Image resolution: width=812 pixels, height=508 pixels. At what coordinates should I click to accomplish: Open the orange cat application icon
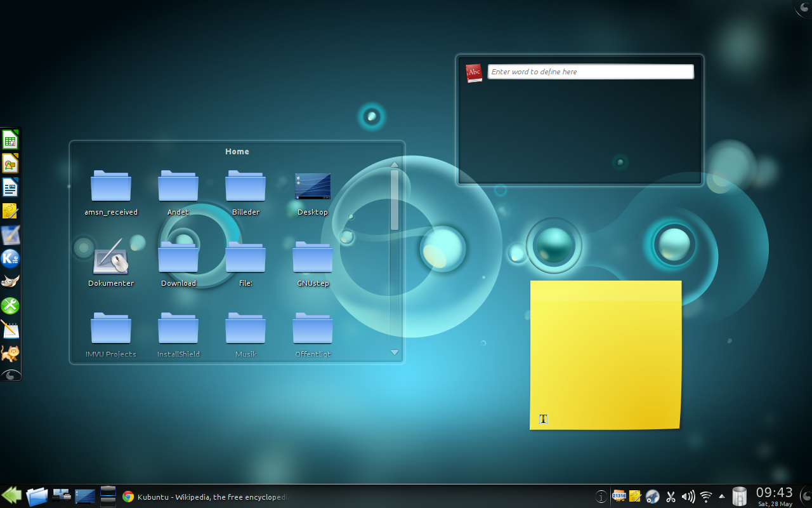point(10,353)
